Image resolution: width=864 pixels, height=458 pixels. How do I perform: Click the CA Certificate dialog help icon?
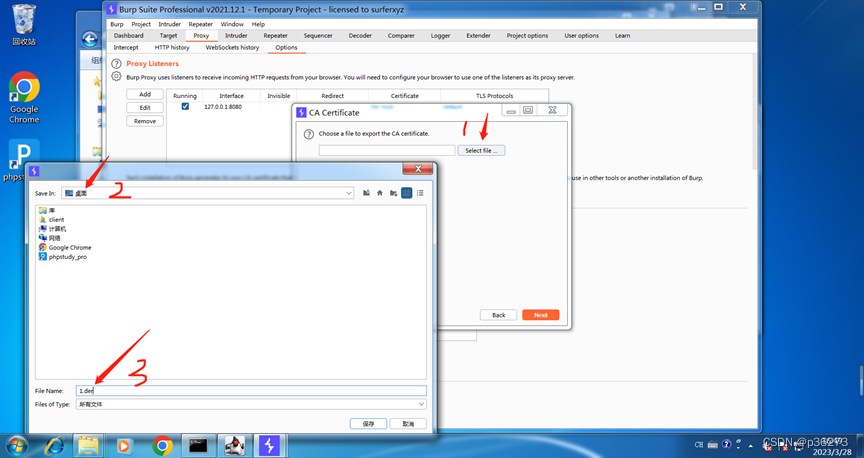309,134
